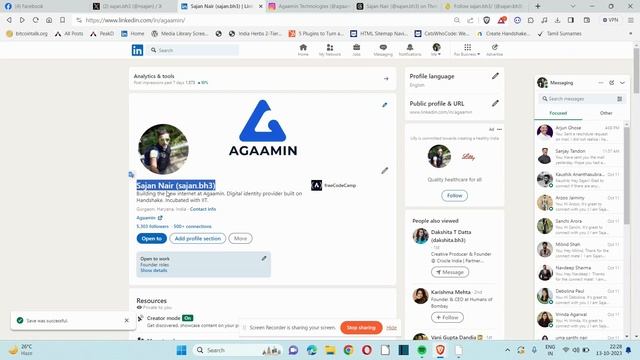Open the ad options three-dot menu
Screen dimensions: 640x360
(x=499, y=129)
